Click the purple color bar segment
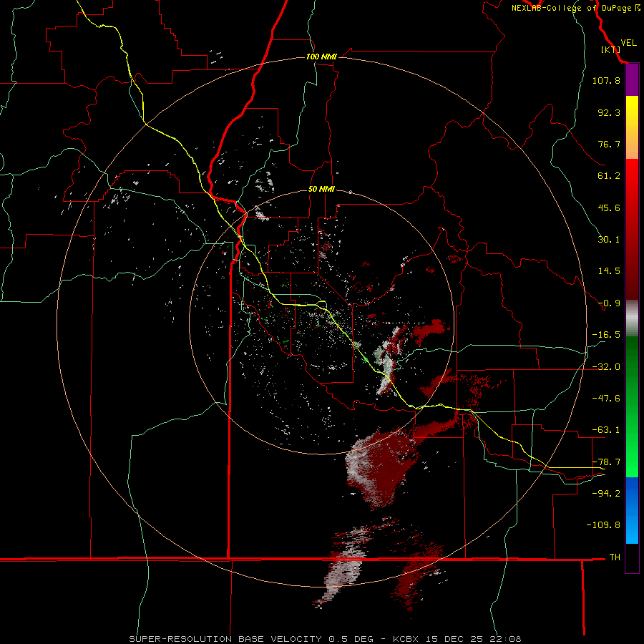Image resolution: width=644 pixels, height=644 pixels. pyautogui.click(x=632, y=80)
